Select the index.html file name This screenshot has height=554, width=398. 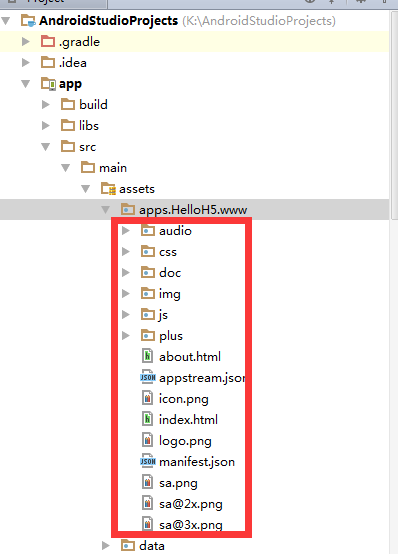(188, 420)
